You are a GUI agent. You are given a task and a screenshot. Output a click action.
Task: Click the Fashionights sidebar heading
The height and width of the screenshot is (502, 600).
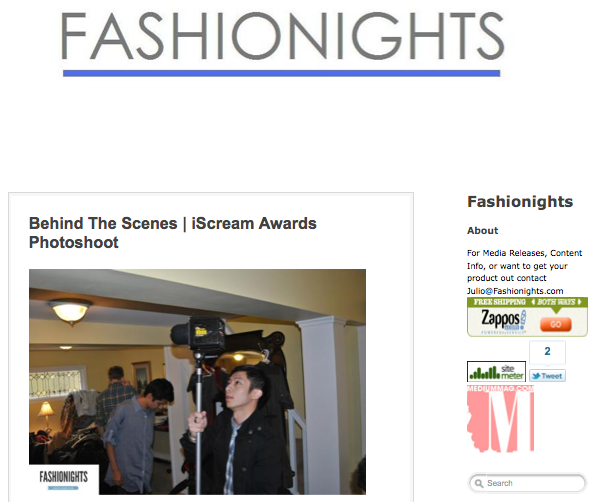[x=520, y=202]
